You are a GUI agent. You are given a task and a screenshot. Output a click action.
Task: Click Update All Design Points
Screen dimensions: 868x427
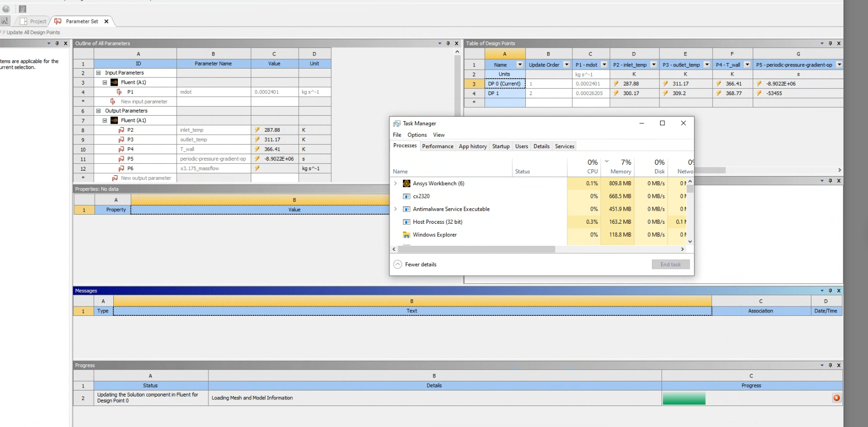coord(33,33)
